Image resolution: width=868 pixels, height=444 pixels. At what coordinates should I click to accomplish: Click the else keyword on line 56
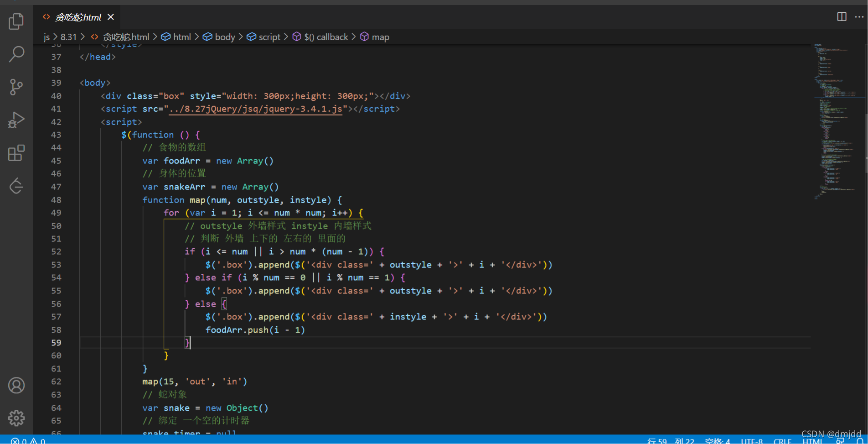(206, 304)
